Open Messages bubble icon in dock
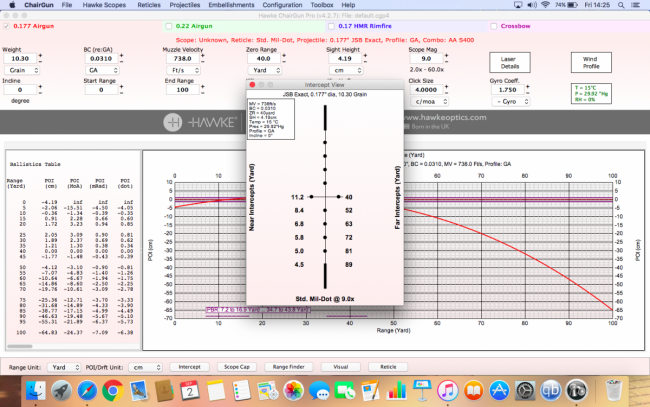This screenshot has height=407, width=650. [x=319, y=390]
